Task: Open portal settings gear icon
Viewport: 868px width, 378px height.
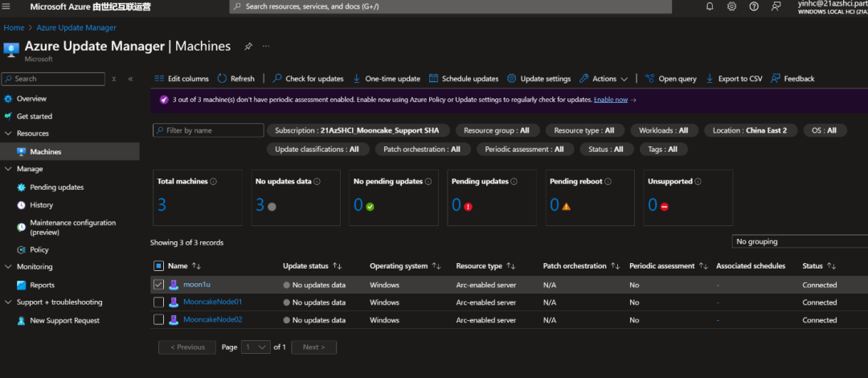Action: [731, 6]
